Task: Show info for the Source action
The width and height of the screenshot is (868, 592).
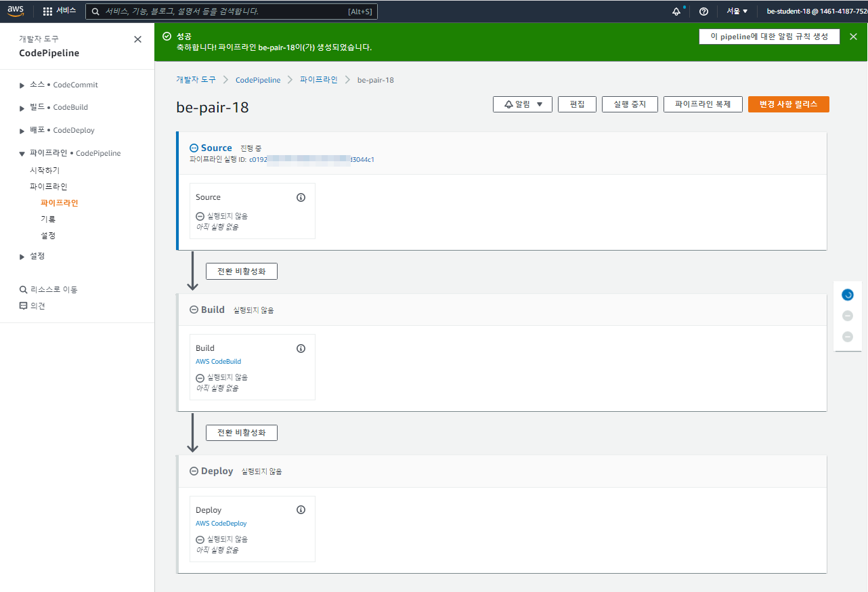Action: click(301, 198)
